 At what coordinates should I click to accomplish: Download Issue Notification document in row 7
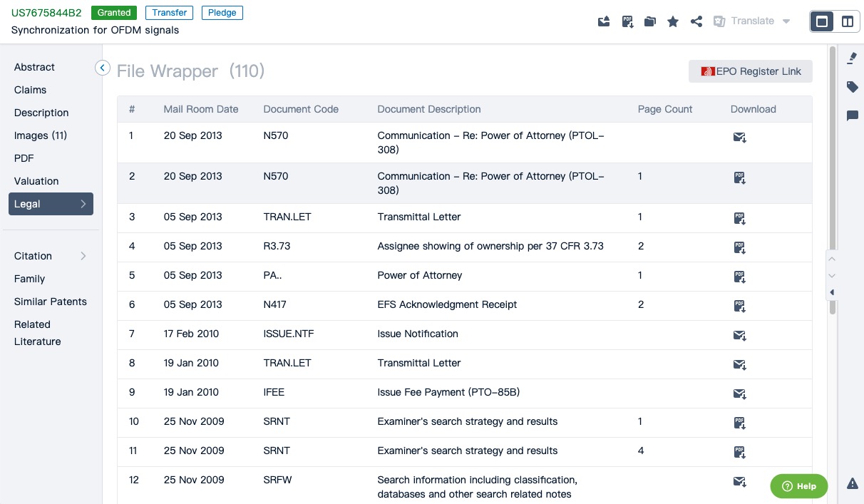click(x=739, y=334)
